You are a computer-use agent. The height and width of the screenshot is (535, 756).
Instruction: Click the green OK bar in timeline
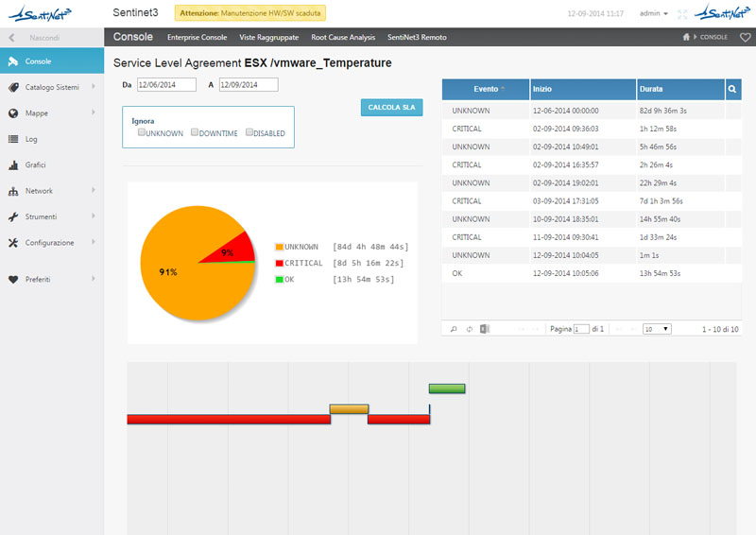tap(447, 388)
